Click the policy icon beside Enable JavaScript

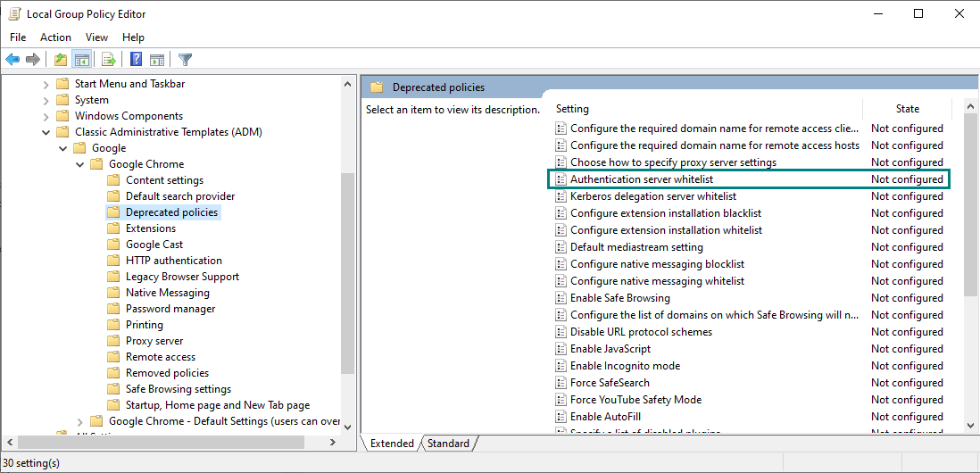[561, 349]
